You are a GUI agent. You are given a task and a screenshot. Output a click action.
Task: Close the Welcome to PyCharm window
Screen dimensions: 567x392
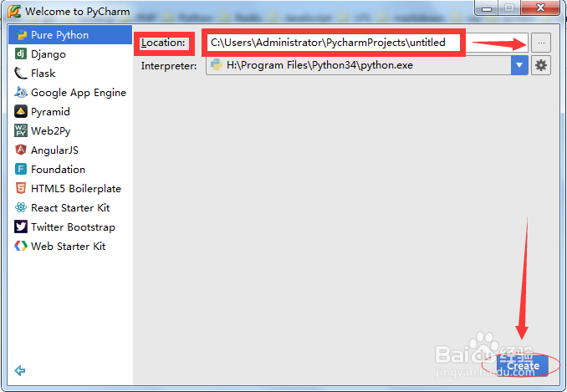click(x=540, y=8)
